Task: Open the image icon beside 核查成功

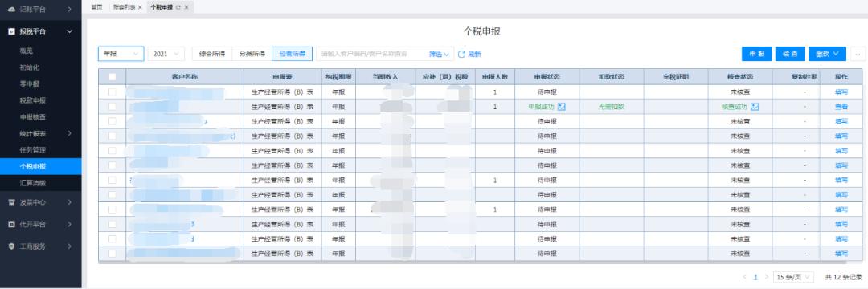Action: pos(754,107)
